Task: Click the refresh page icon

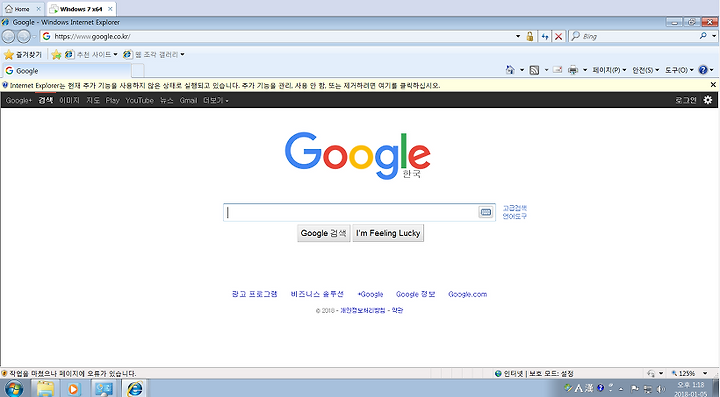Action: (x=545, y=36)
